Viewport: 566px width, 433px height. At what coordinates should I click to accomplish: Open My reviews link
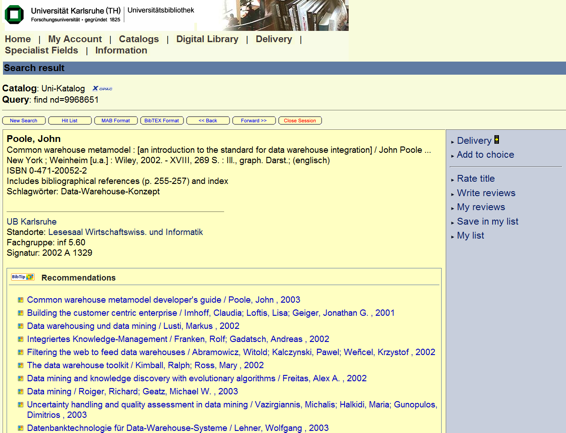[481, 207]
